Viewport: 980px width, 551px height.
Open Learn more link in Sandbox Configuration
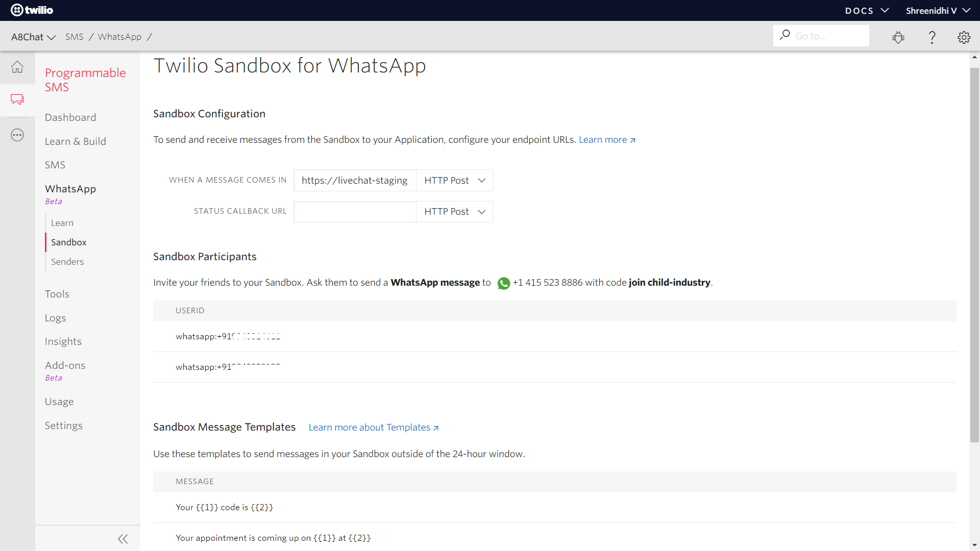pyautogui.click(x=607, y=140)
